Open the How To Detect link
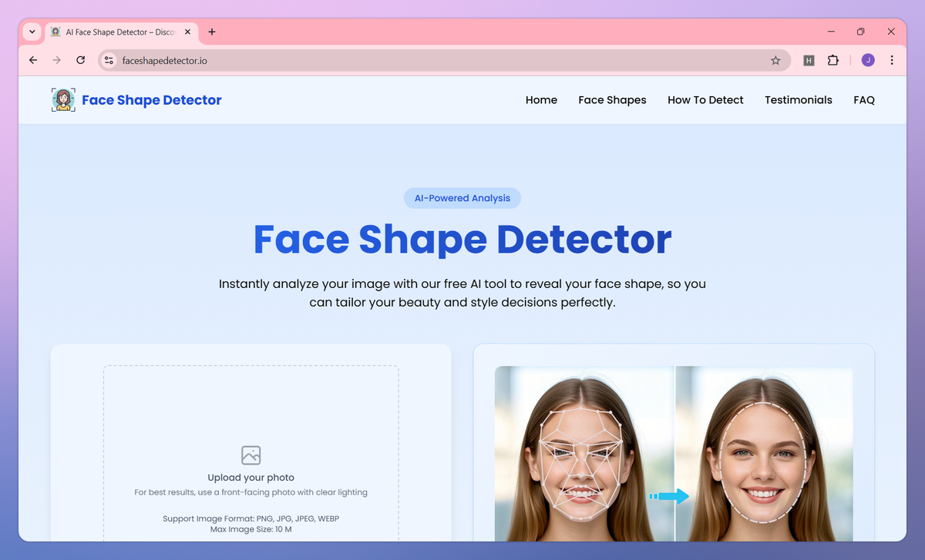 pos(705,99)
